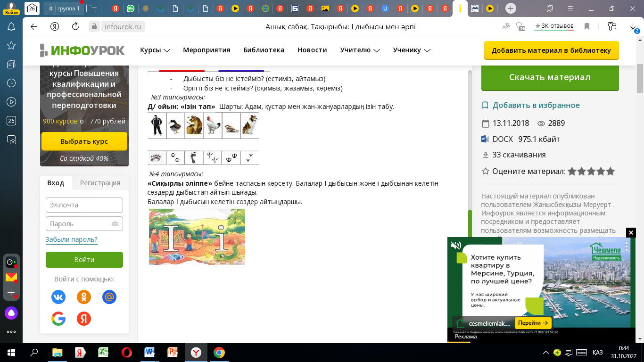Switch the ҚАЗ keyboard language indicator
Screen dimensions: 644x362
click(x=597, y=353)
